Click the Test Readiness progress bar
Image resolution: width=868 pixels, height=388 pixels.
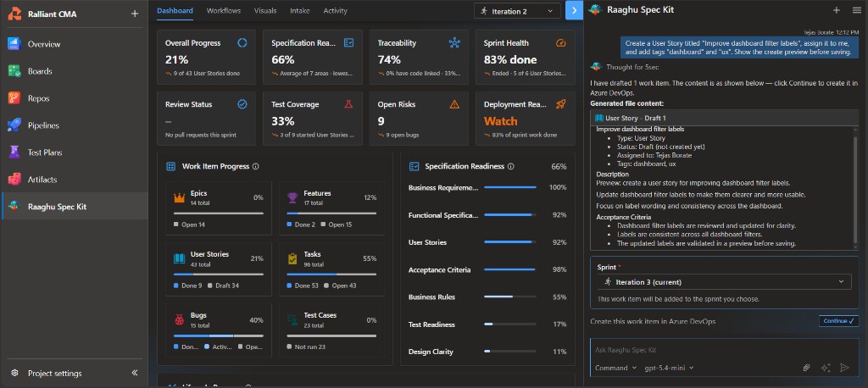[x=509, y=324]
